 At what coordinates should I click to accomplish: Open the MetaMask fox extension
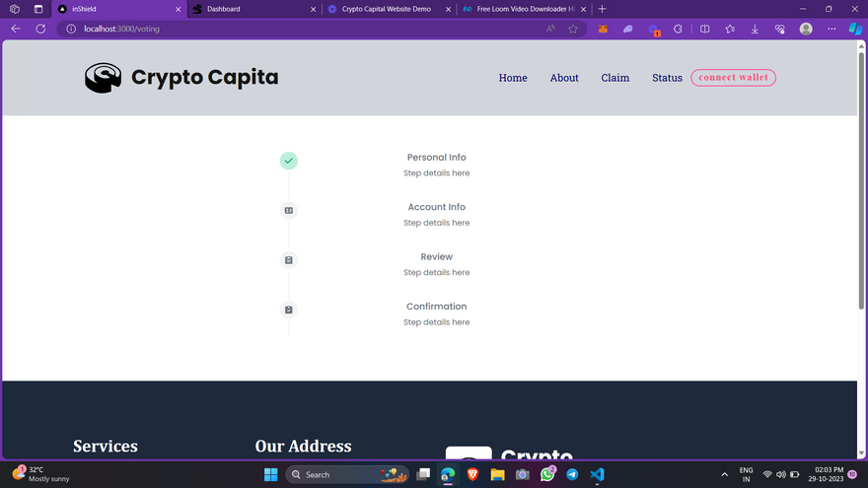[x=603, y=29]
